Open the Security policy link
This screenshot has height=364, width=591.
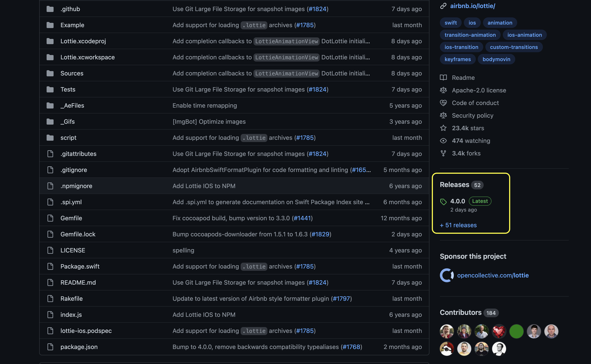pyautogui.click(x=472, y=115)
